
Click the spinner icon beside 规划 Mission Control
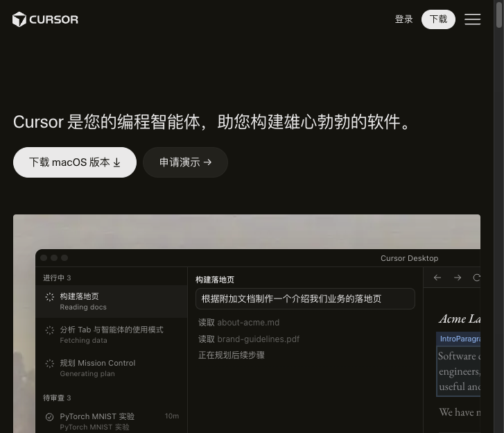(49, 364)
